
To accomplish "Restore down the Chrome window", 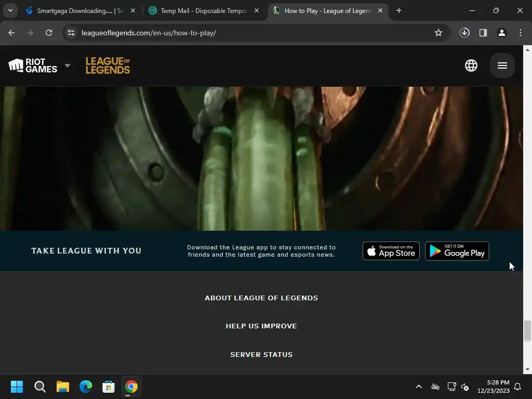I will pyautogui.click(x=496, y=11).
